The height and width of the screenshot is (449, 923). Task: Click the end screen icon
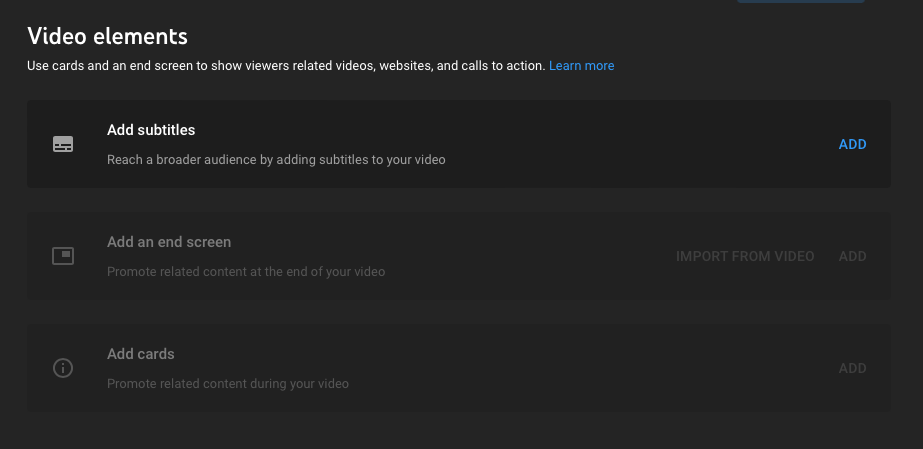(x=63, y=256)
